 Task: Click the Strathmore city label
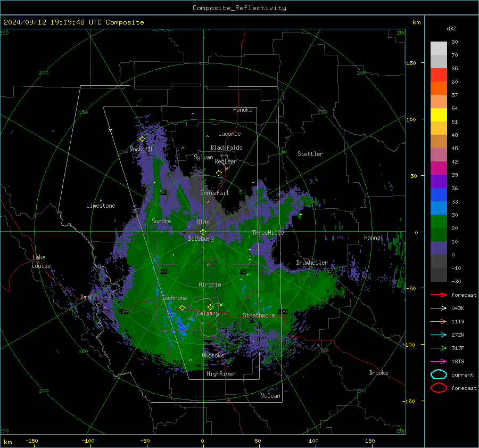point(259,315)
